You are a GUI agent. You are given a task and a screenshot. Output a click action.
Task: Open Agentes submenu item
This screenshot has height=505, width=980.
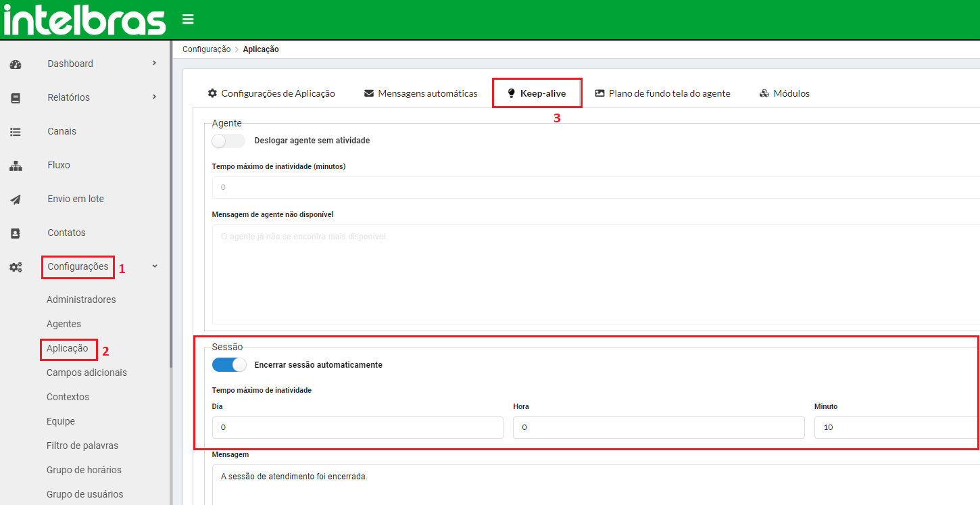(x=64, y=324)
